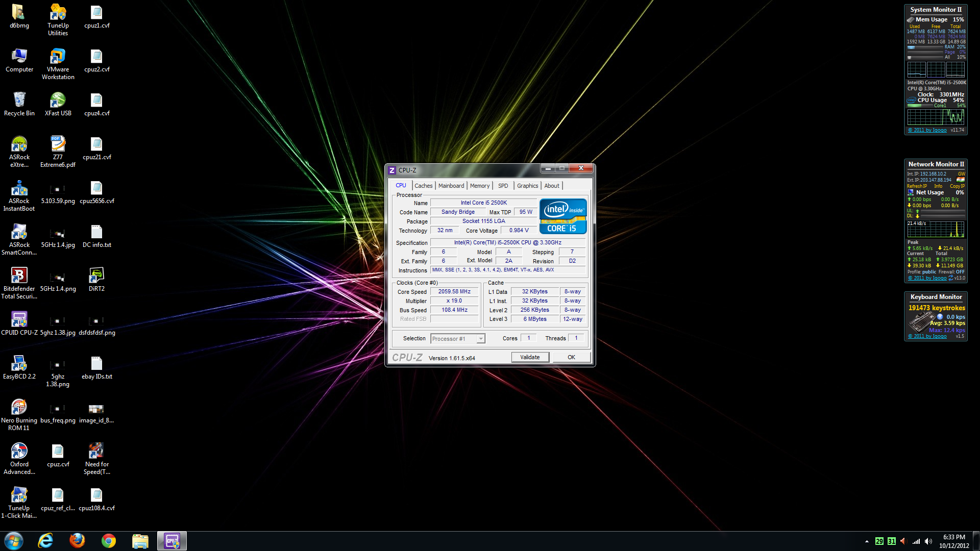Switch to the Mainboard tab

451,186
